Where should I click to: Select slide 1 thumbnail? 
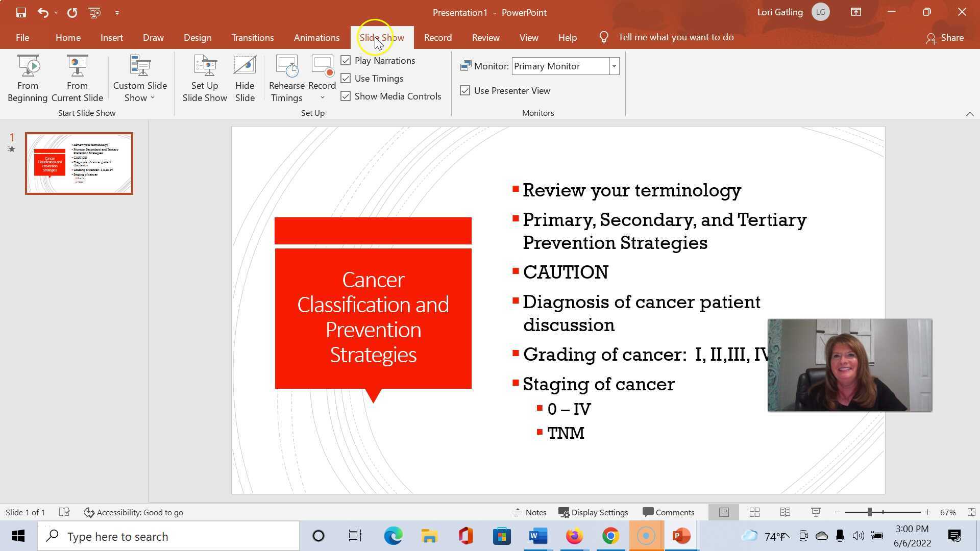pos(79,163)
